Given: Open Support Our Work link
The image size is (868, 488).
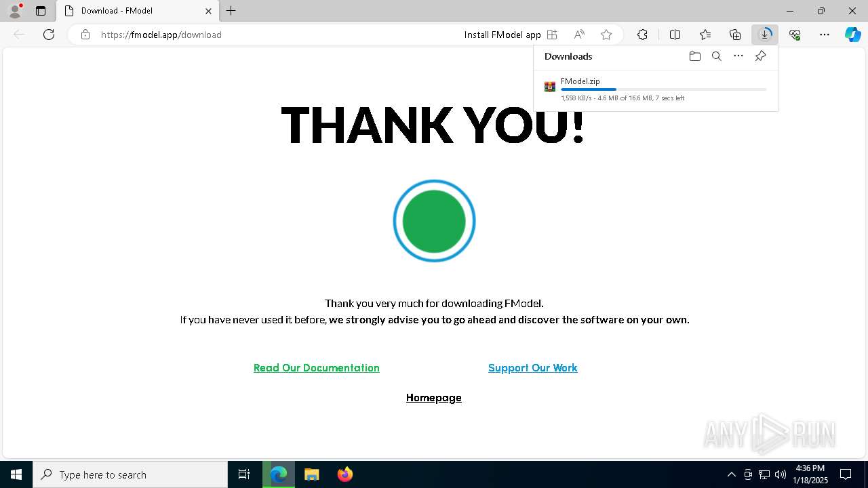Looking at the screenshot, I should [533, 368].
